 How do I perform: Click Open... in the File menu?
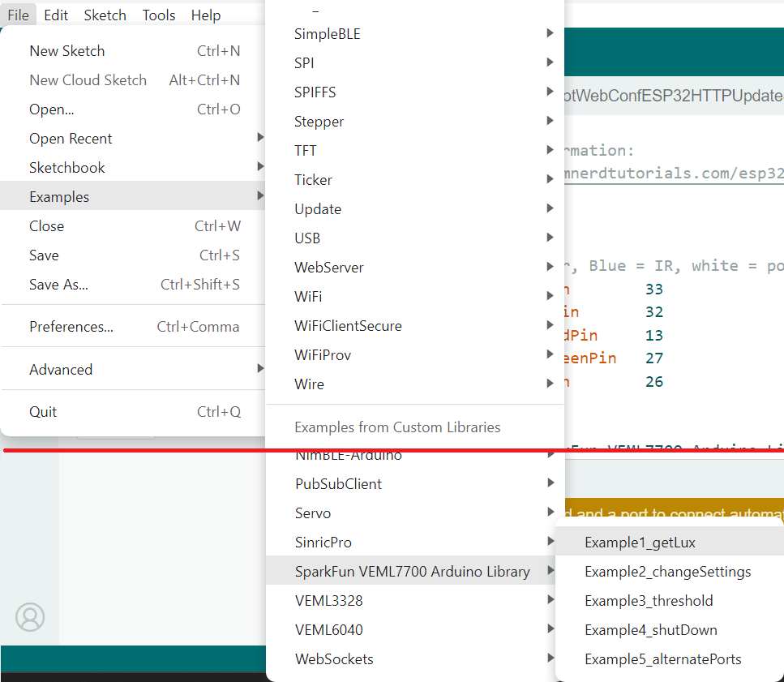[134, 109]
